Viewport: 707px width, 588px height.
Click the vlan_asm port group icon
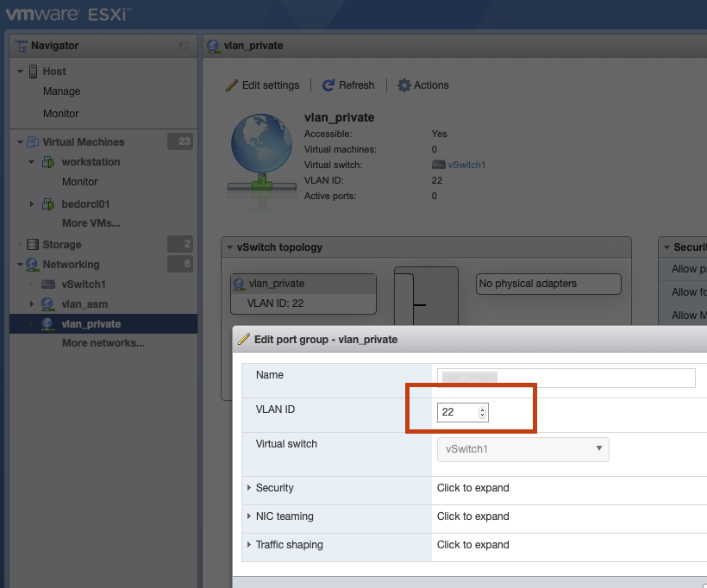(47, 304)
